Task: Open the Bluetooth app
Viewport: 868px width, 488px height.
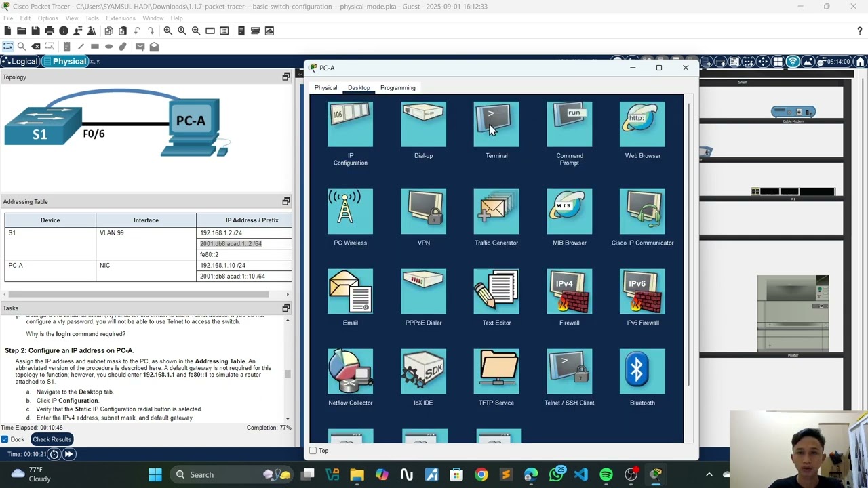Action: point(642,371)
